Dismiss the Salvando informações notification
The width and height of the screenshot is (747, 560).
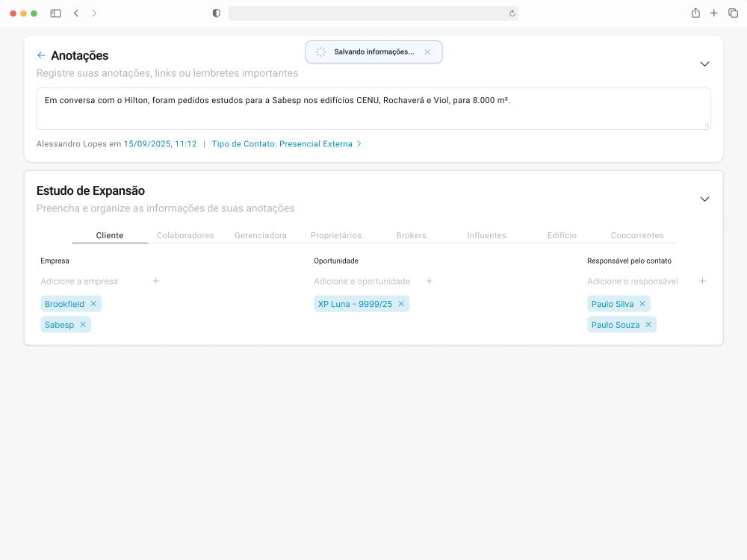click(427, 52)
